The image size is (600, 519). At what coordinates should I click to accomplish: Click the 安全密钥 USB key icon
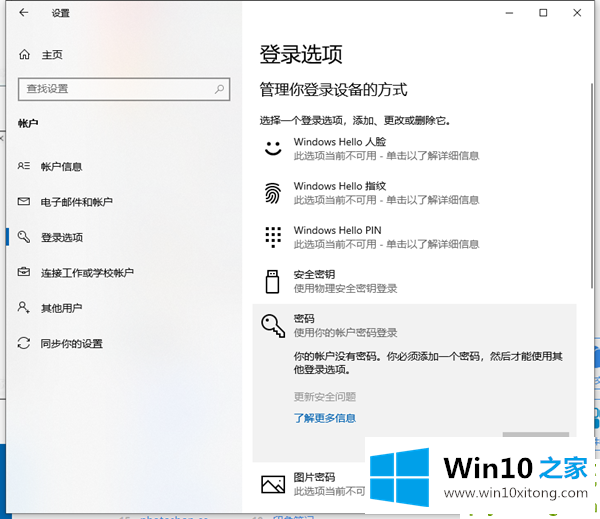pyautogui.click(x=272, y=282)
